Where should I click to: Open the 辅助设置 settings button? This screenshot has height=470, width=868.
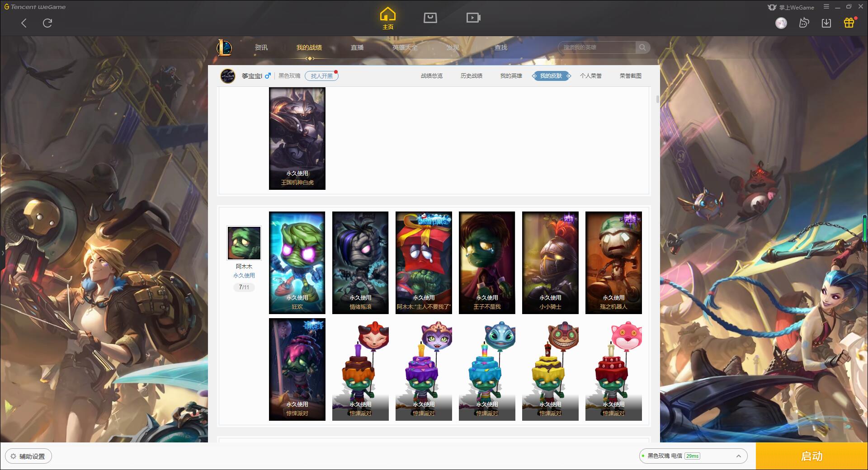tap(28, 456)
